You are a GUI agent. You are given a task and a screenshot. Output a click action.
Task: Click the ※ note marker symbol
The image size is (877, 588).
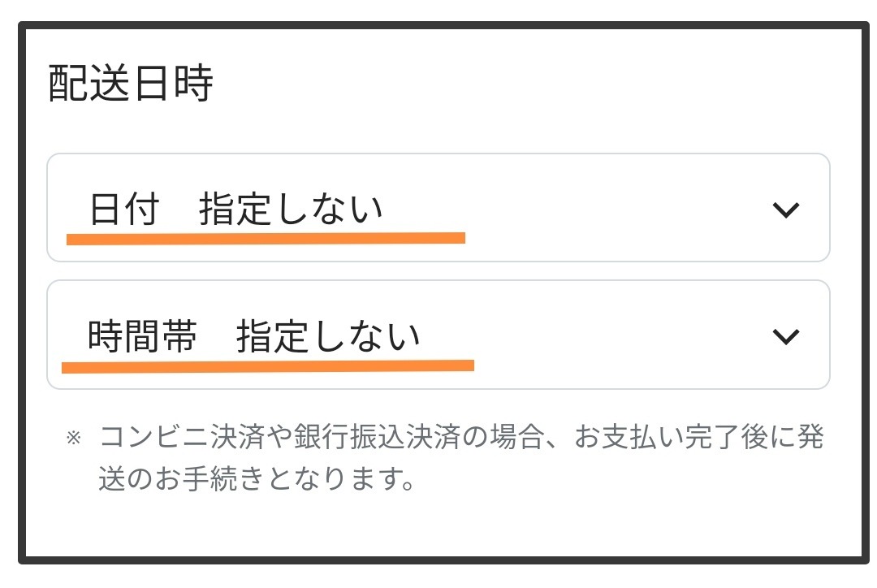pyautogui.click(x=73, y=439)
